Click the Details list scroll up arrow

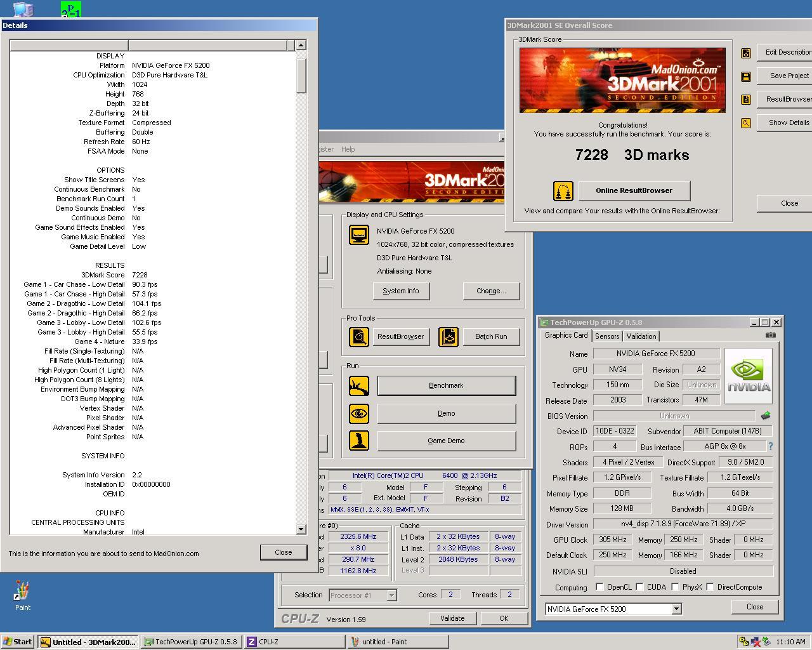(x=301, y=45)
